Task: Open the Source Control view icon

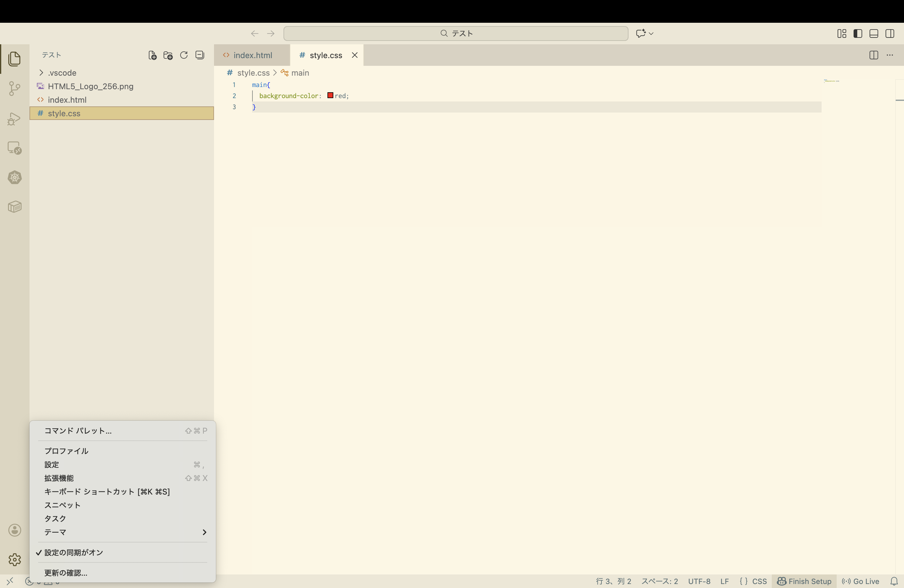Action: pyautogui.click(x=14, y=89)
